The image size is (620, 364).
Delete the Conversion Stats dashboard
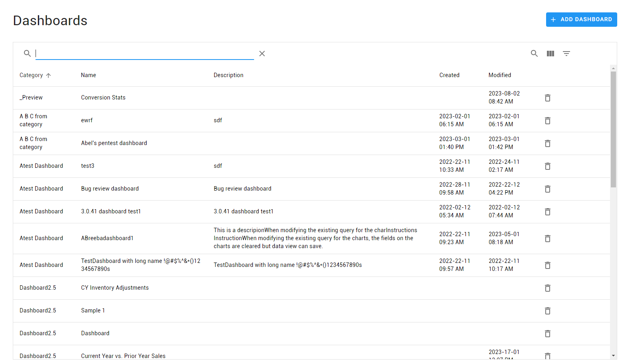pos(548,98)
